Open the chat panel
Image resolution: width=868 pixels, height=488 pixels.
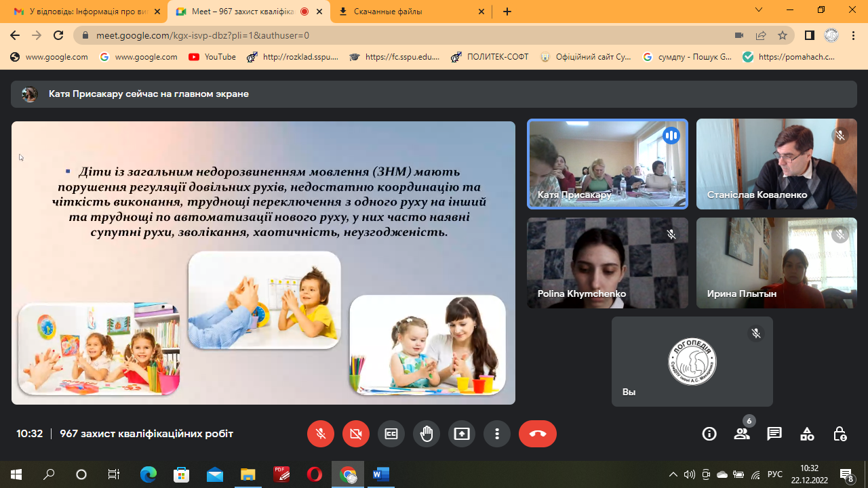[x=774, y=434]
